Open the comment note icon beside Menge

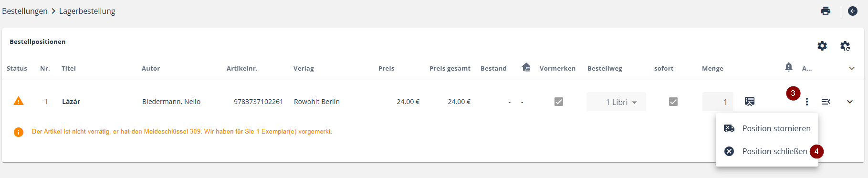click(750, 102)
